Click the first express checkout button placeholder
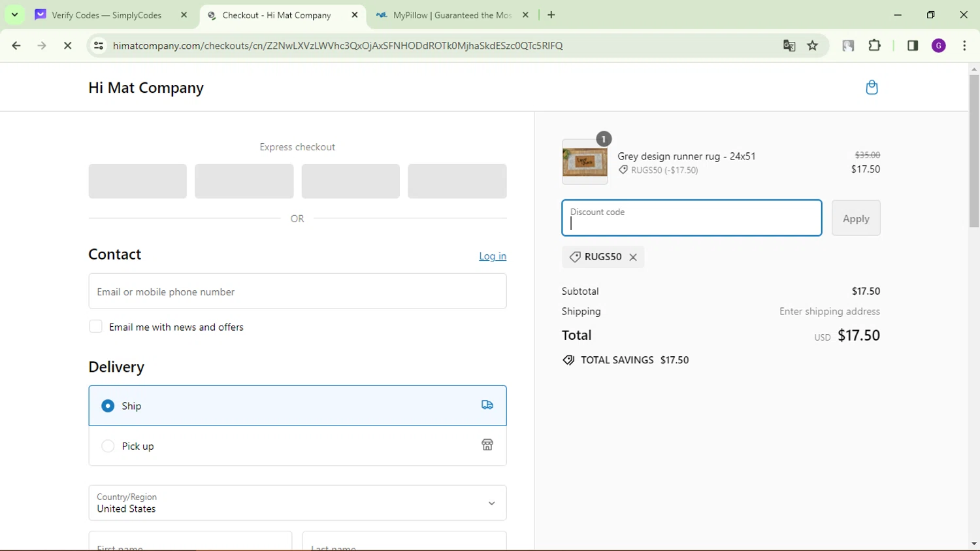This screenshot has height=551, width=980. (x=138, y=181)
